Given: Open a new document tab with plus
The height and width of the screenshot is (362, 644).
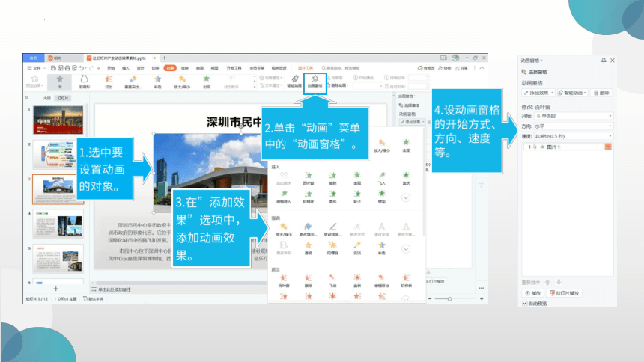Looking at the screenshot, I should point(164,58).
